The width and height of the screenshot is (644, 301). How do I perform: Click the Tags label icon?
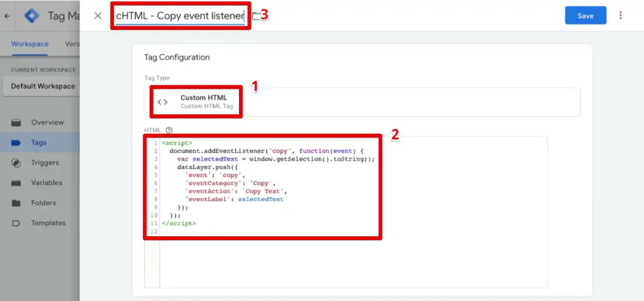click(16, 143)
